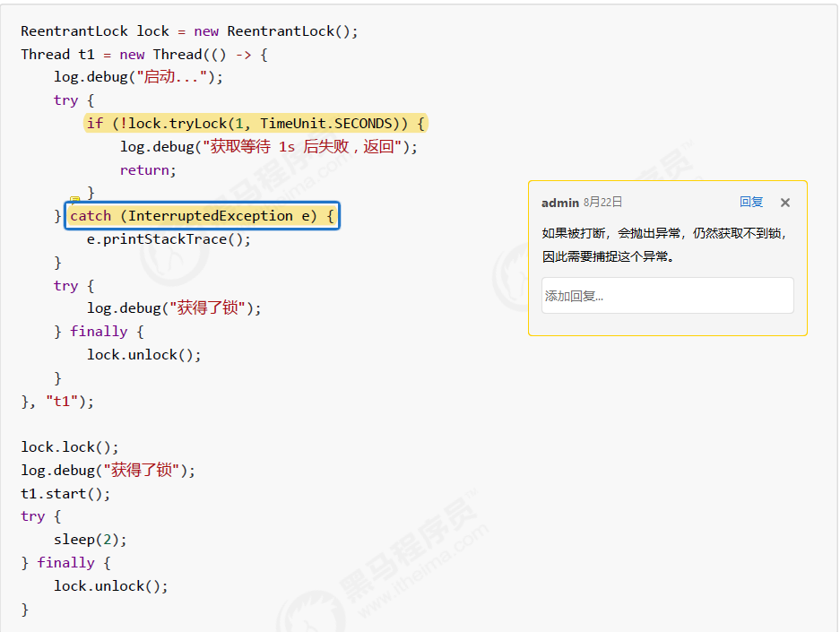Close the admin comment popup
The image size is (840, 632).
pos(785,203)
